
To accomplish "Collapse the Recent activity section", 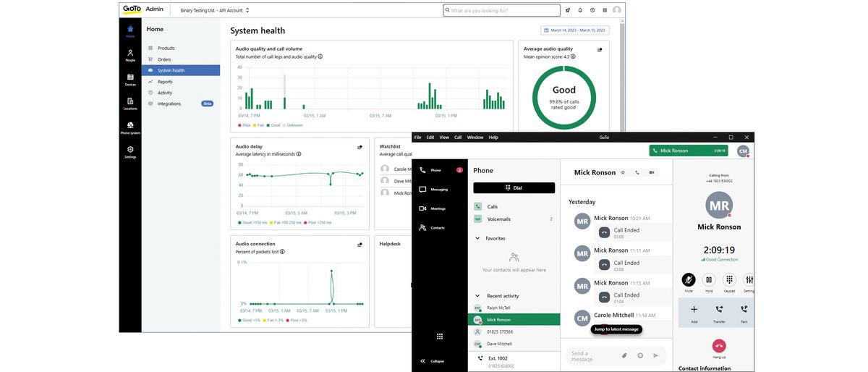I will click(477, 296).
